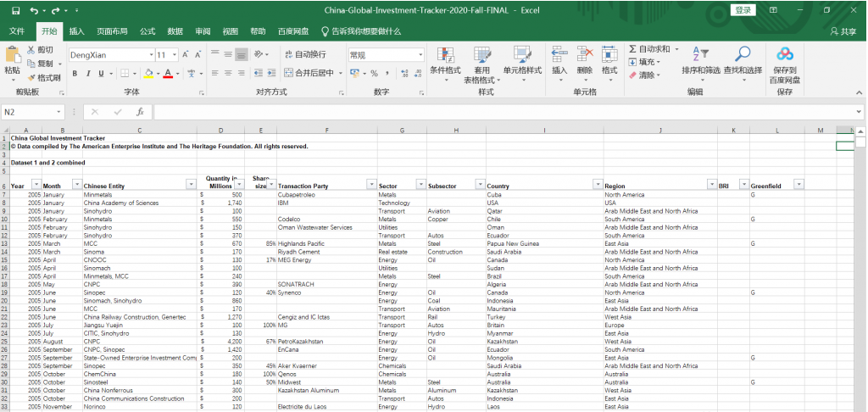Image resolution: width=868 pixels, height=412 pixels.
Task: Decrease font size with smaller A icon
Action: pos(198,55)
